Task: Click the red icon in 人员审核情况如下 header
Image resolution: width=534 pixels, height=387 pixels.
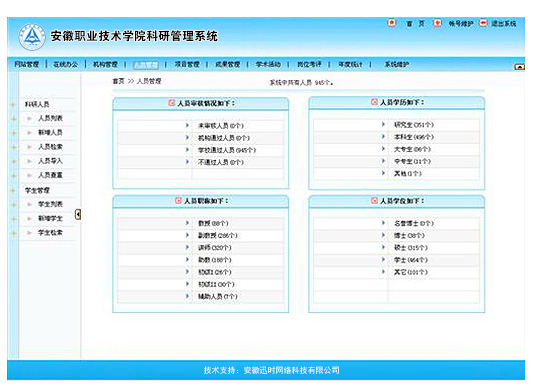Action: 172,103
